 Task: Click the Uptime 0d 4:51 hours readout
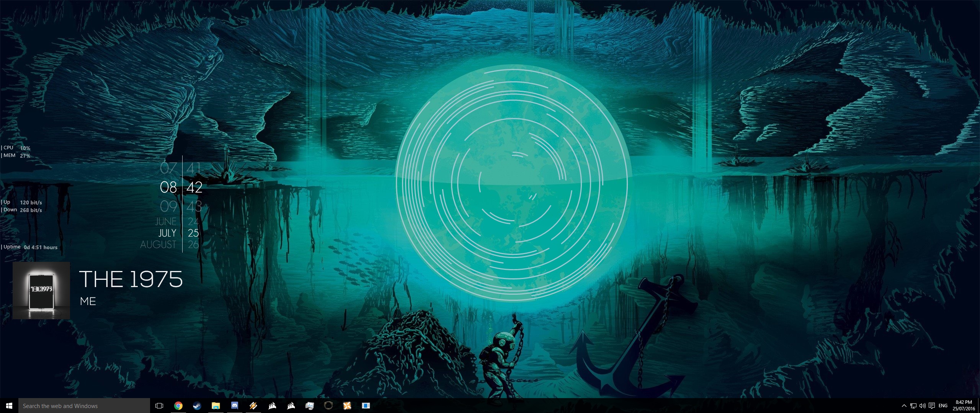coord(29,247)
